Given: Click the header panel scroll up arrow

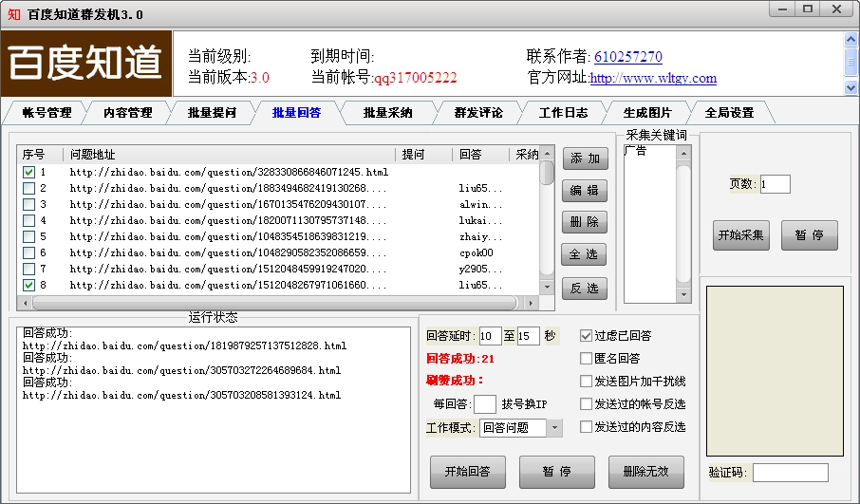Looking at the screenshot, I should (851, 40).
